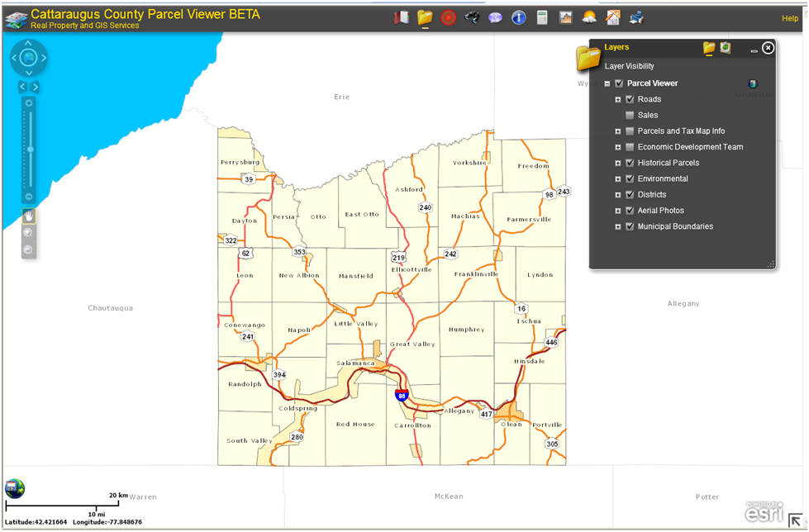Viewport: 809px width, 532px height.
Task: Click the purple question speech bubble icon
Action: [495, 18]
